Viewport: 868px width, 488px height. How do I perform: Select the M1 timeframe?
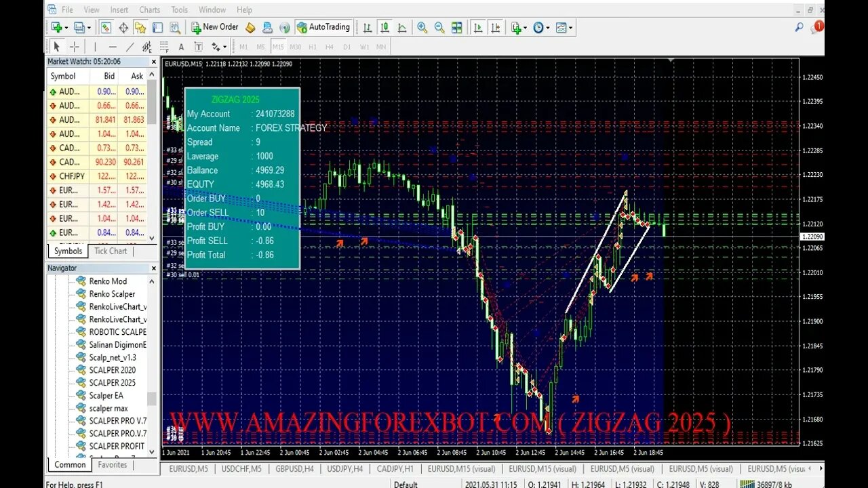[x=243, y=47]
